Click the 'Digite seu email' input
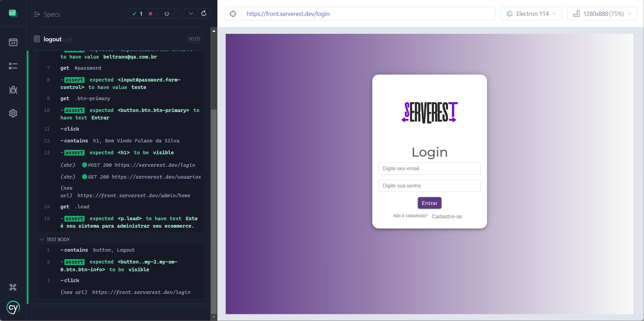 click(x=429, y=168)
